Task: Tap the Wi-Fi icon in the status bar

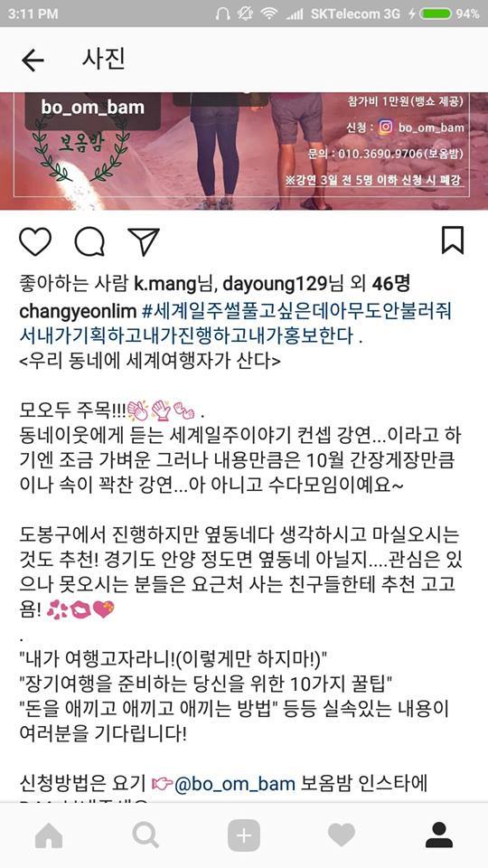Action: point(269,14)
